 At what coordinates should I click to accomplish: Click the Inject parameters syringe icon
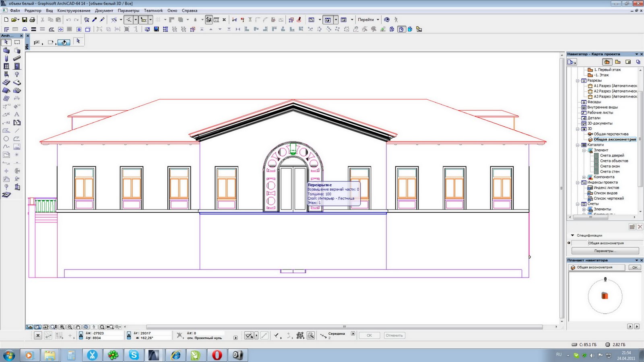click(103, 19)
